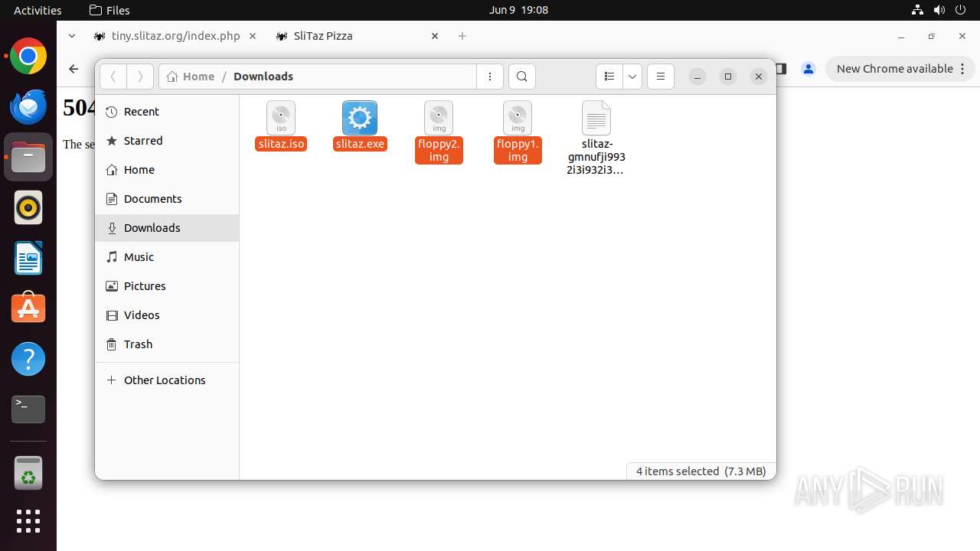Open view options dropdown arrow
The width and height of the screenshot is (980, 551).
pyautogui.click(x=632, y=77)
